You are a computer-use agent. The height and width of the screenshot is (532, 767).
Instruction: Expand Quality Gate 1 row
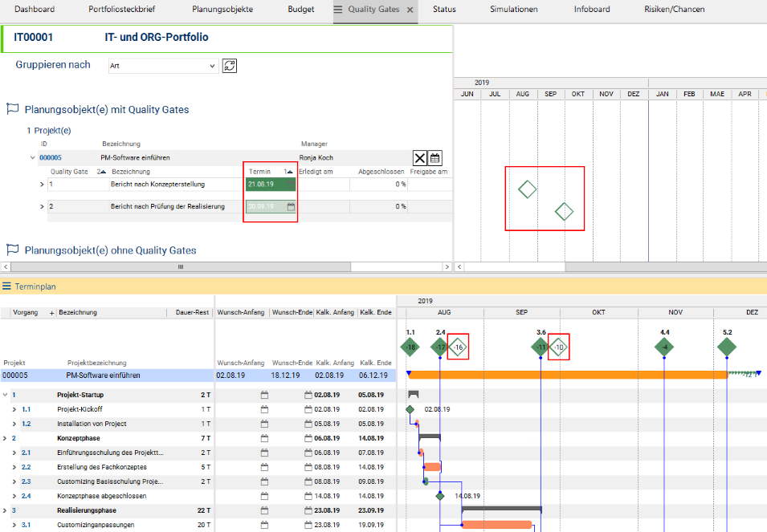click(x=42, y=185)
